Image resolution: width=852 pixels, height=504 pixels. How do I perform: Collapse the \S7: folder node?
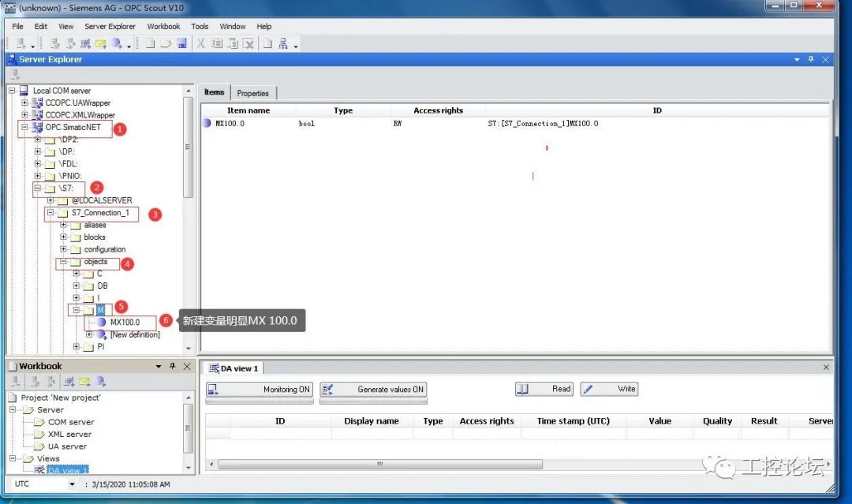point(38,188)
